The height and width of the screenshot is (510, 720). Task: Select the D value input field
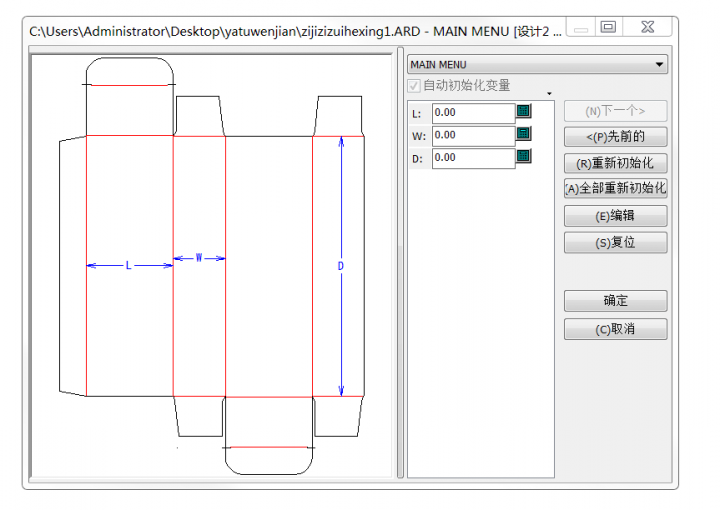pyautogui.click(x=473, y=158)
